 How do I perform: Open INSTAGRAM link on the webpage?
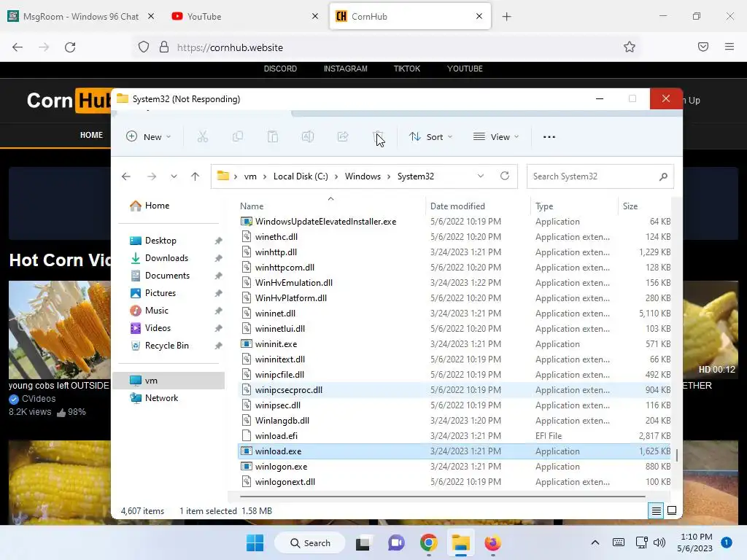click(x=345, y=69)
